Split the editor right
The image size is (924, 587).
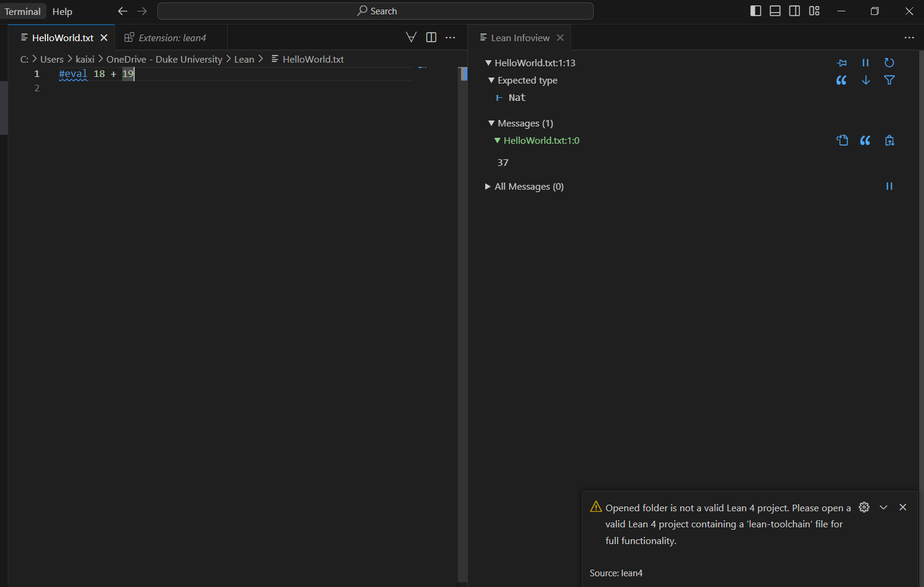(431, 38)
